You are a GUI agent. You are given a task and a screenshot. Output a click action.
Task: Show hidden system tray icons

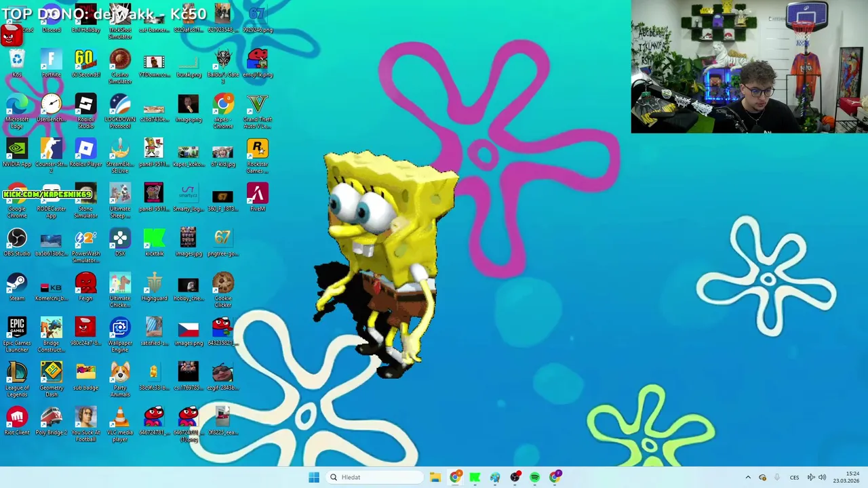pos(748,477)
